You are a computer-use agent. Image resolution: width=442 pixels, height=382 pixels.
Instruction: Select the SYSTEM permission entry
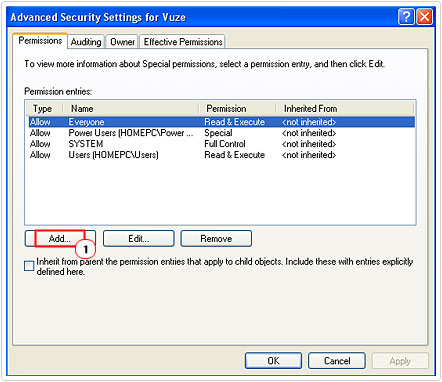(x=222, y=144)
